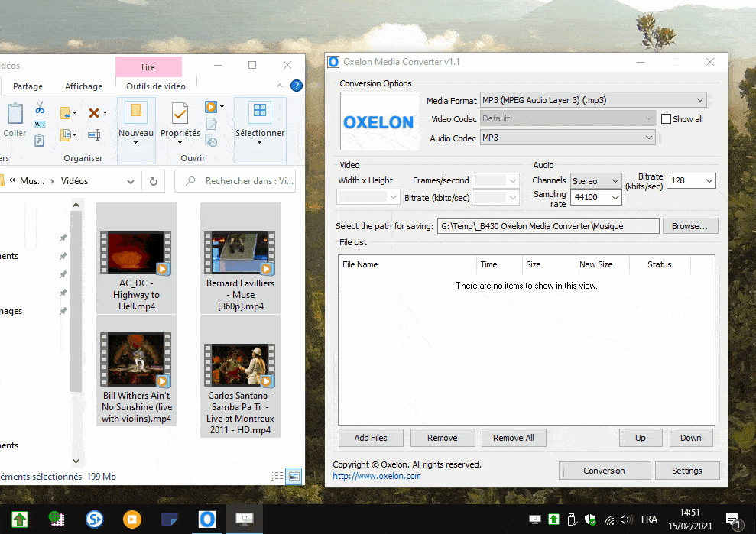Image resolution: width=756 pixels, height=534 pixels.
Task: Open the blue S app on taskbar
Action: click(95, 519)
